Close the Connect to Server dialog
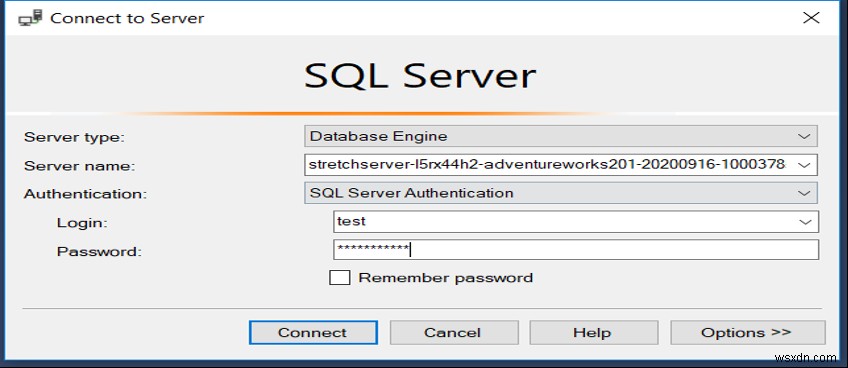 pos(811,18)
